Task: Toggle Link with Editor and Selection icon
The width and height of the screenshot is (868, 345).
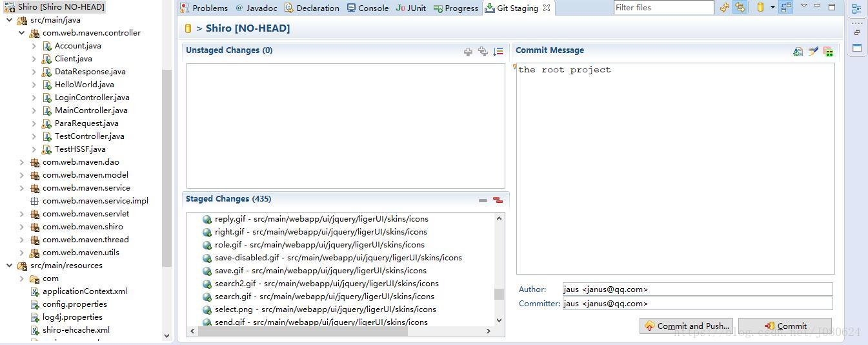Action: (740, 8)
